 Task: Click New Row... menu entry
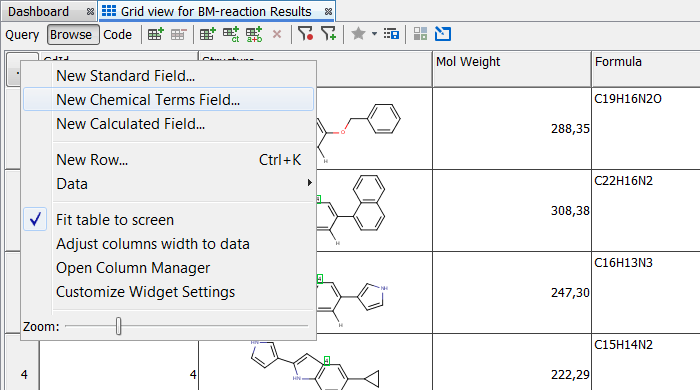tap(168, 160)
